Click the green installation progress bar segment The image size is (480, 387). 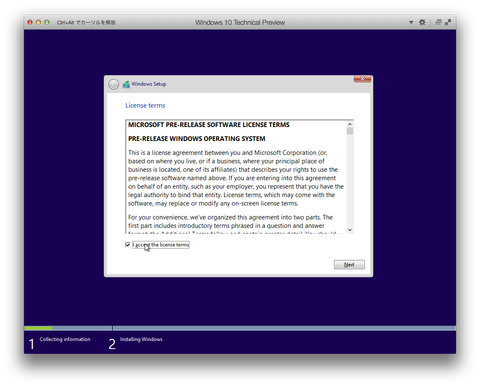pyautogui.click(x=38, y=328)
